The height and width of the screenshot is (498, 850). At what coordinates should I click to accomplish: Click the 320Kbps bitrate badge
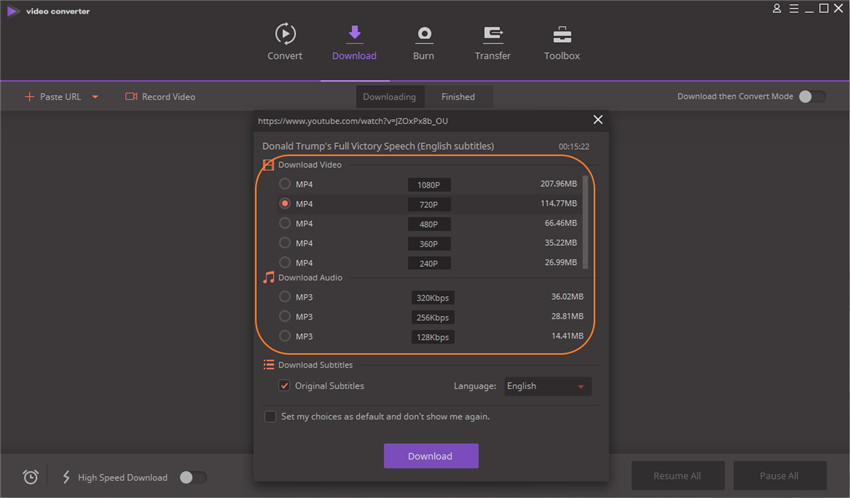tap(433, 297)
